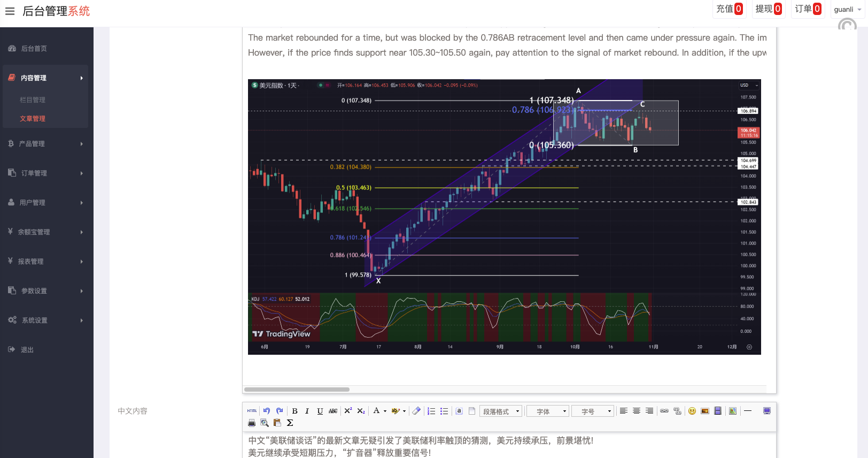
Task: Insert a horizontal line with dash icon
Action: [748, 411]
